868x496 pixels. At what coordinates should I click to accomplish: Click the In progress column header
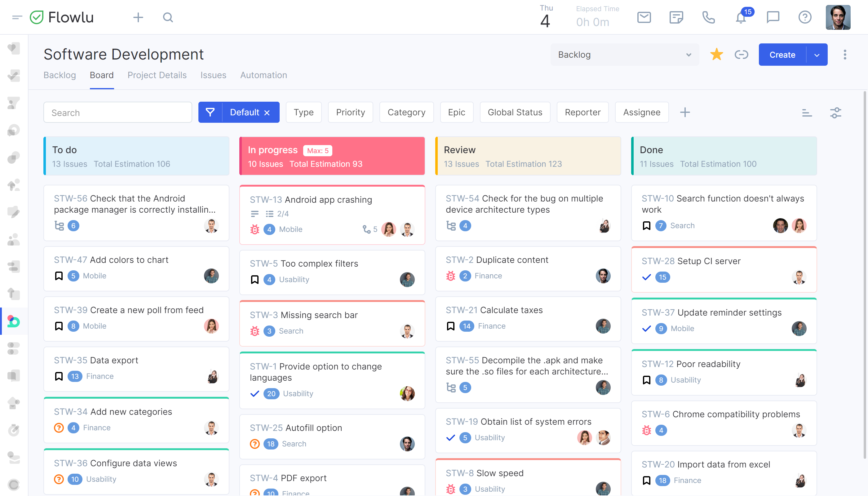[332, 156]
